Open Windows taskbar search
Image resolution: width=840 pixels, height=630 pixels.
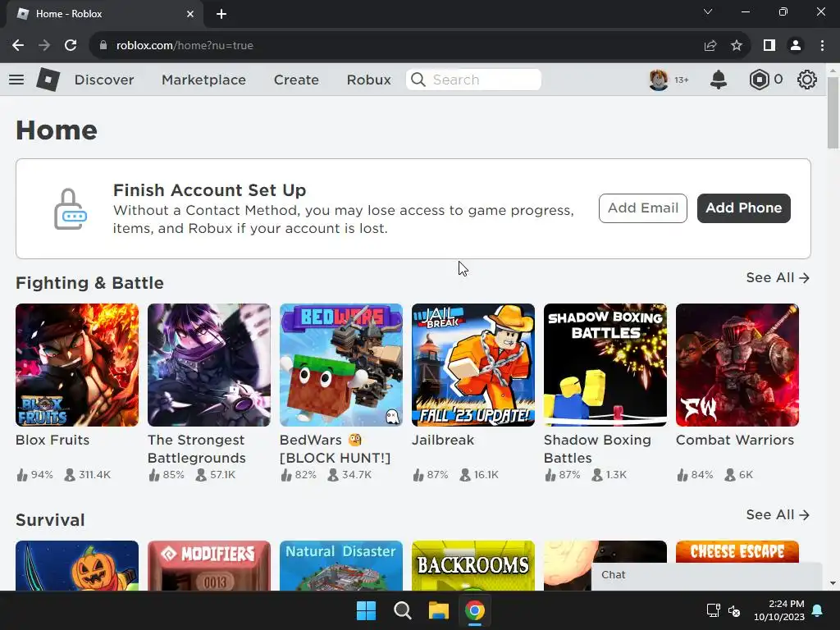coord(402,610)
